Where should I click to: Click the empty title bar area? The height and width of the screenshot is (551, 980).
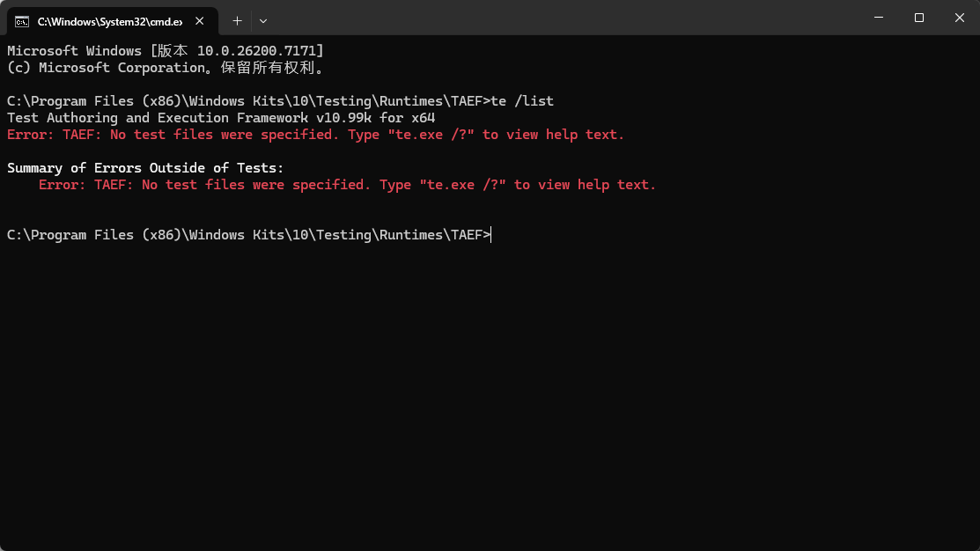pos(563,18)
